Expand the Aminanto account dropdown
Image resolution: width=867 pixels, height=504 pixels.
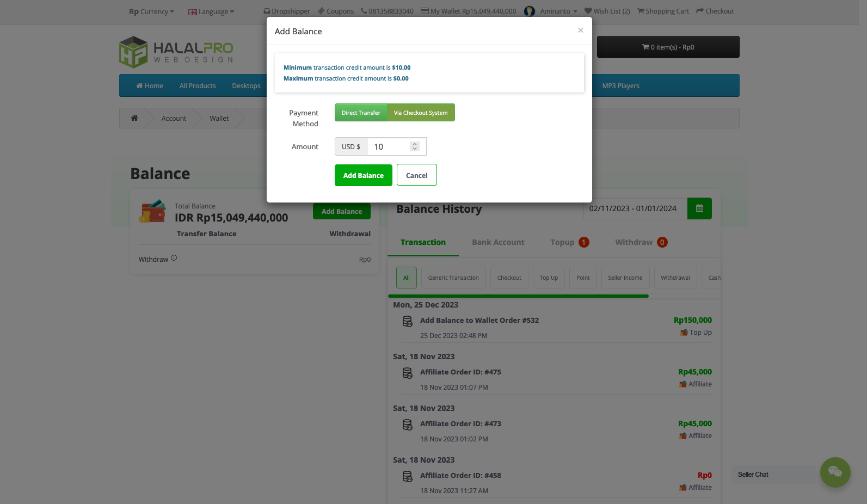pos(558,11)
